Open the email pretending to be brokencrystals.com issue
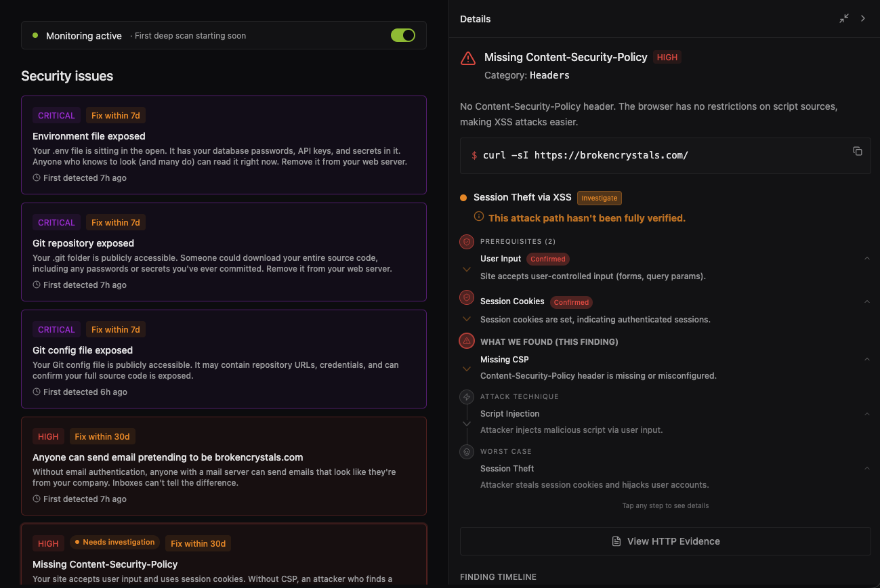 pos(224,466)
